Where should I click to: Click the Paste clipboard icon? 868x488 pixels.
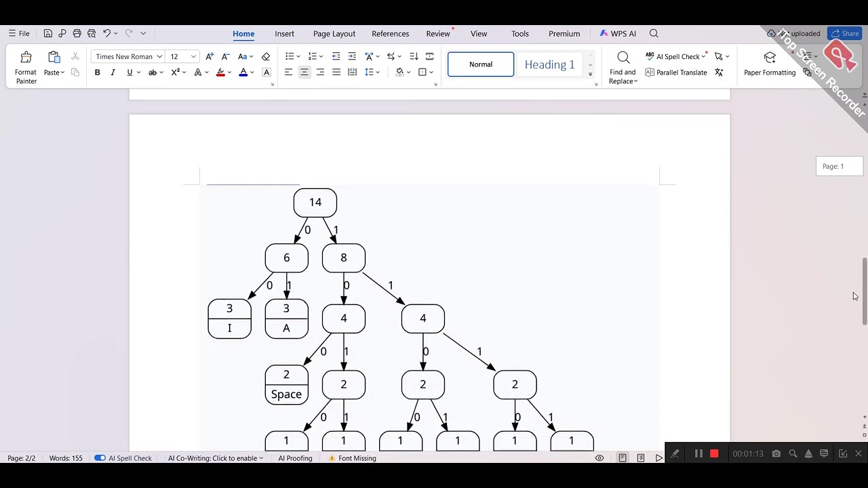click(54, 58)
